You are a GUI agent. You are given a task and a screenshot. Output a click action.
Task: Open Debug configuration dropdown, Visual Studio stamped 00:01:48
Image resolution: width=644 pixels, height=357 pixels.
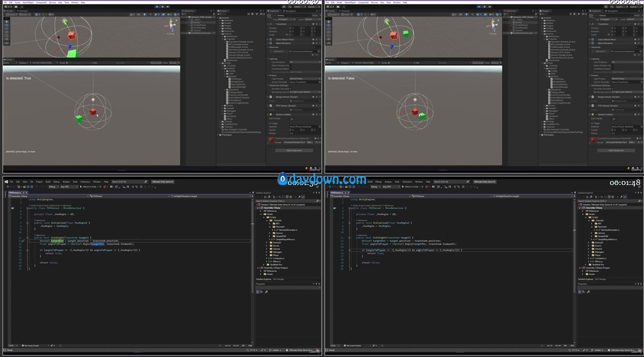click(375, 187)
